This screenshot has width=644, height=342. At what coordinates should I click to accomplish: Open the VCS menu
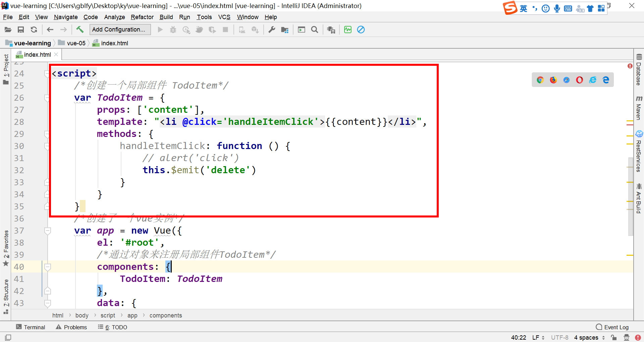(224, 17)
